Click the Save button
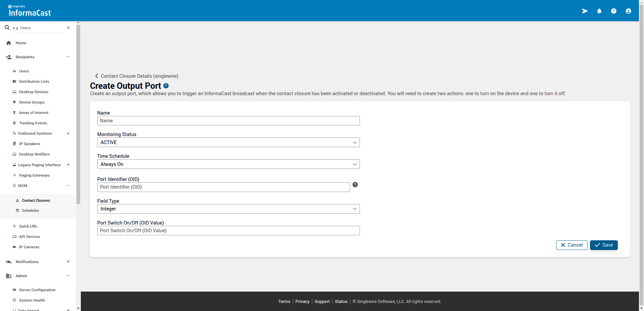644x311 pixels. (603, 245)
